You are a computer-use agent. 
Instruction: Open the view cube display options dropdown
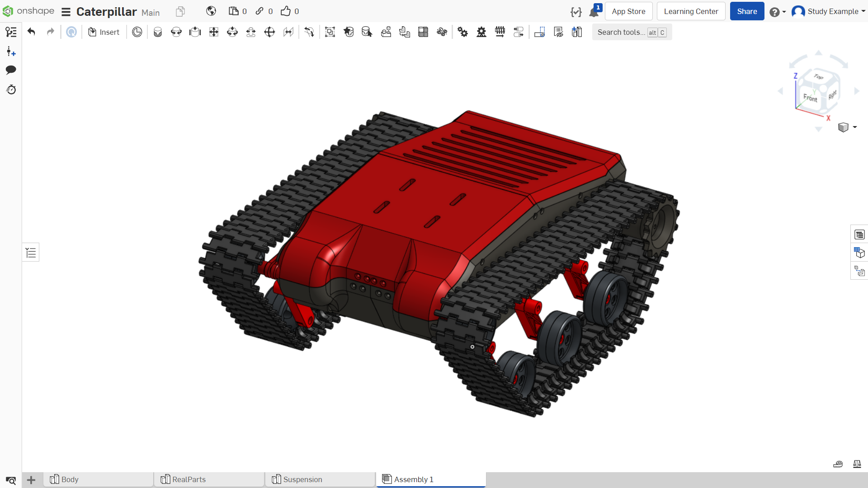pos(848,127)
